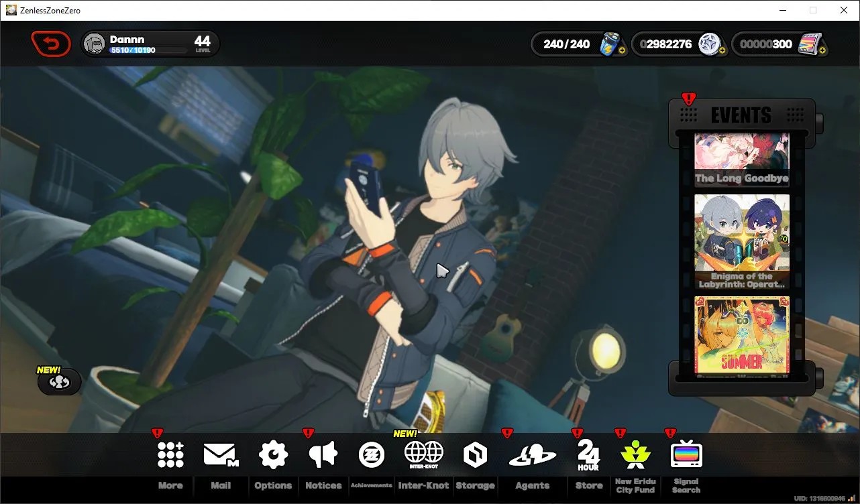
Task: Click the Agents text label
Action: (x=533, y=485)
